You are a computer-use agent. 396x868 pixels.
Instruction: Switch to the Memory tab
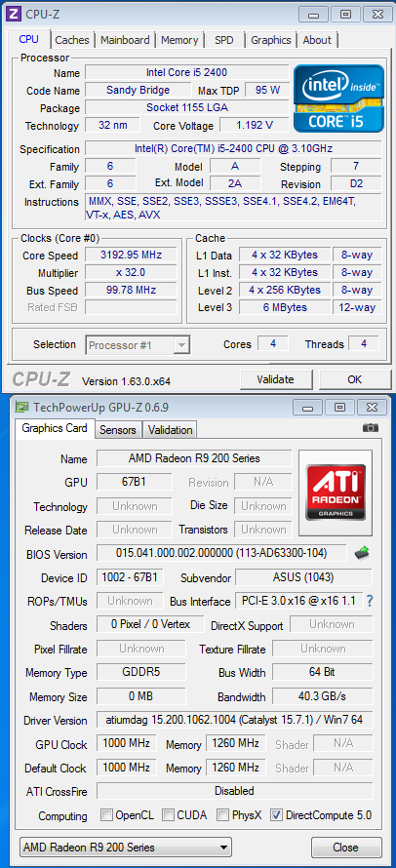click(179, 40)
